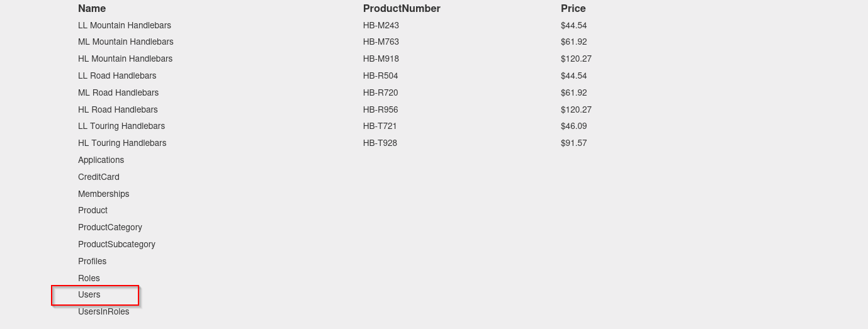
Task: Click the Name column header
Action: [x=92, y=8]
